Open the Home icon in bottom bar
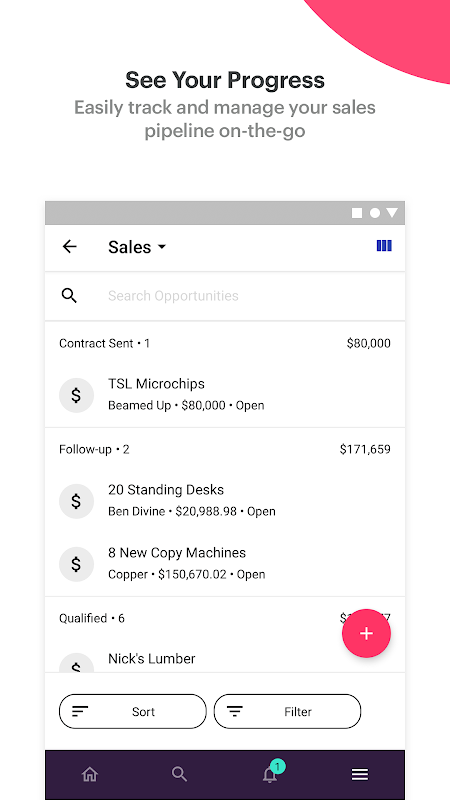Image resolution: width=450 pixels, height=800 pixels. point(90,774)
